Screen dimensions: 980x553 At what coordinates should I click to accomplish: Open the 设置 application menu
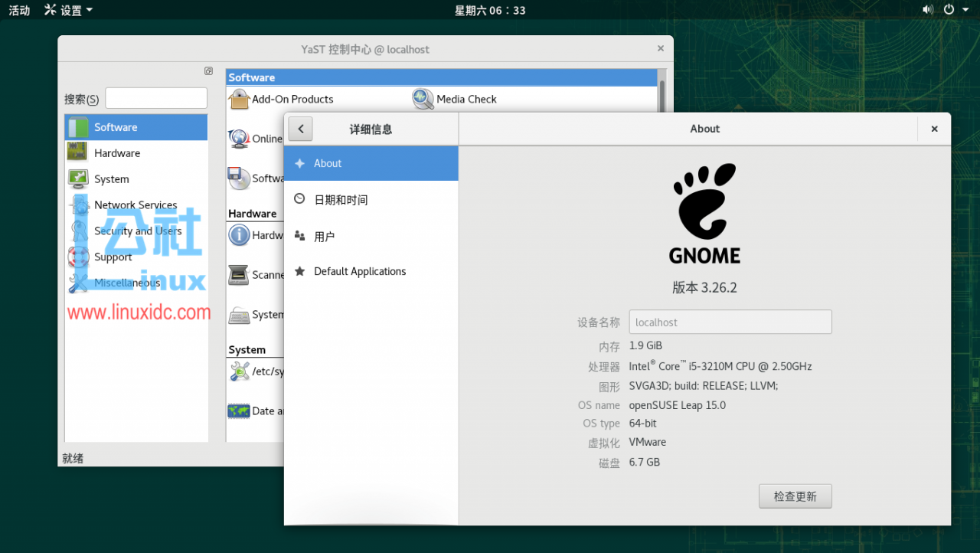click(x=69, y=10)
